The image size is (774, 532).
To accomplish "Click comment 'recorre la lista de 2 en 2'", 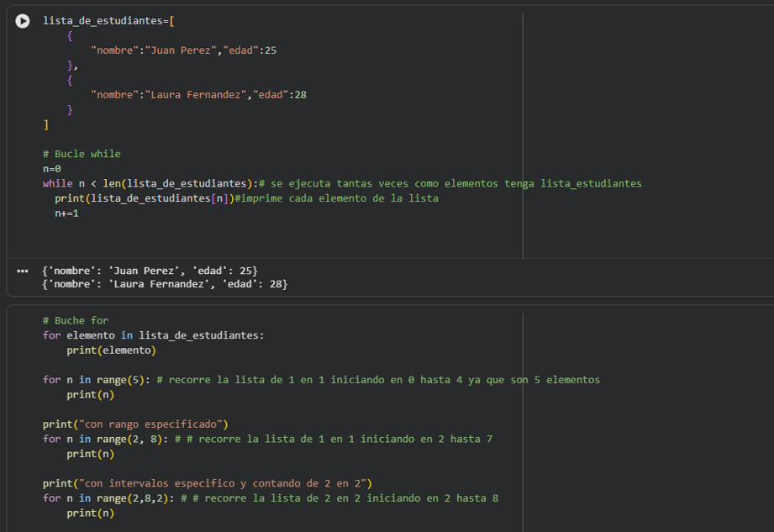I will tap(283, 498).
